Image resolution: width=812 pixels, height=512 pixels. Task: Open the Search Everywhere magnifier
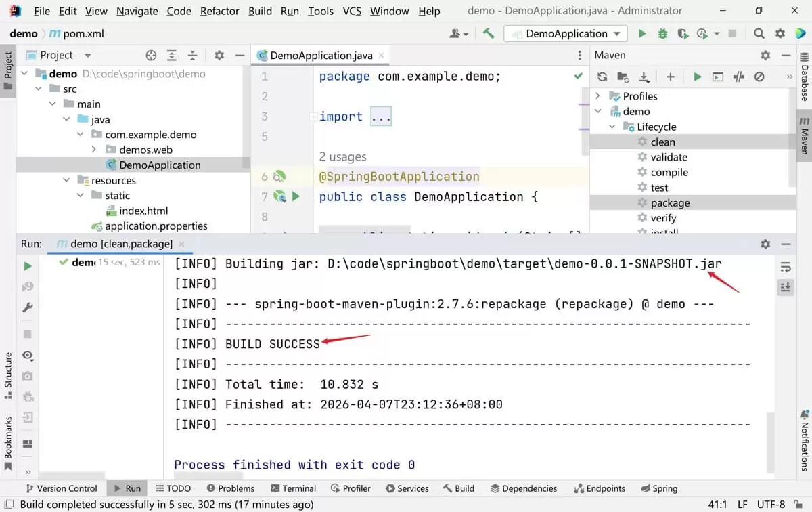[759, 33]
